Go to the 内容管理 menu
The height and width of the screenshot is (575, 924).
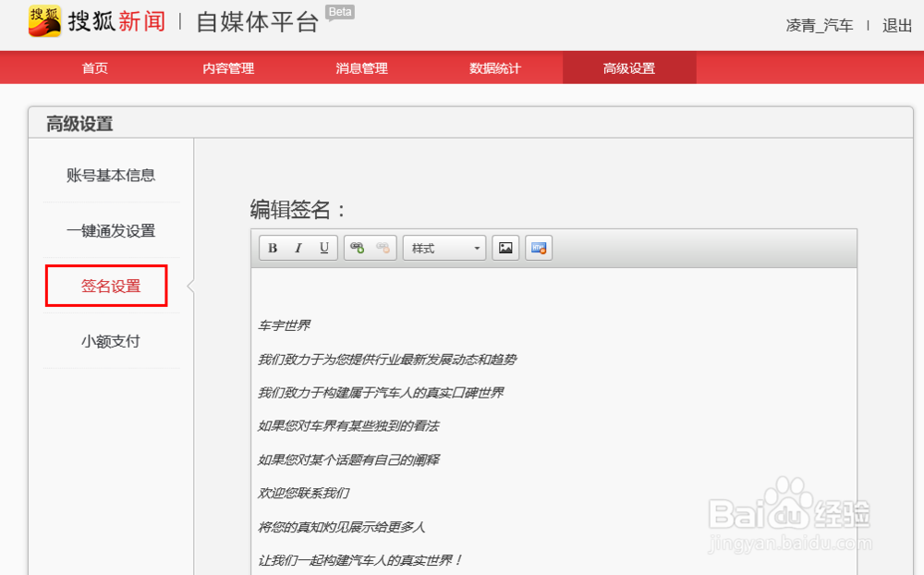pyautogui.click(x=226, y=67)
